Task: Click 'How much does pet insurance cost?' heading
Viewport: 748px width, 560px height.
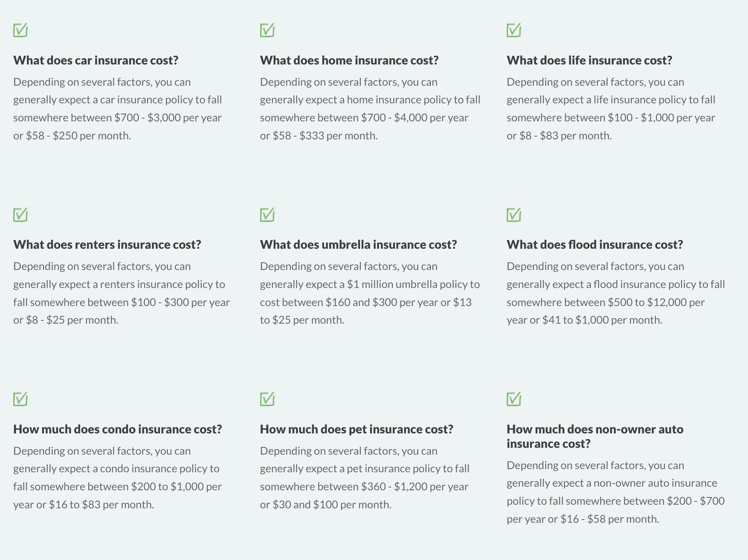Action: tap(356, 429)
